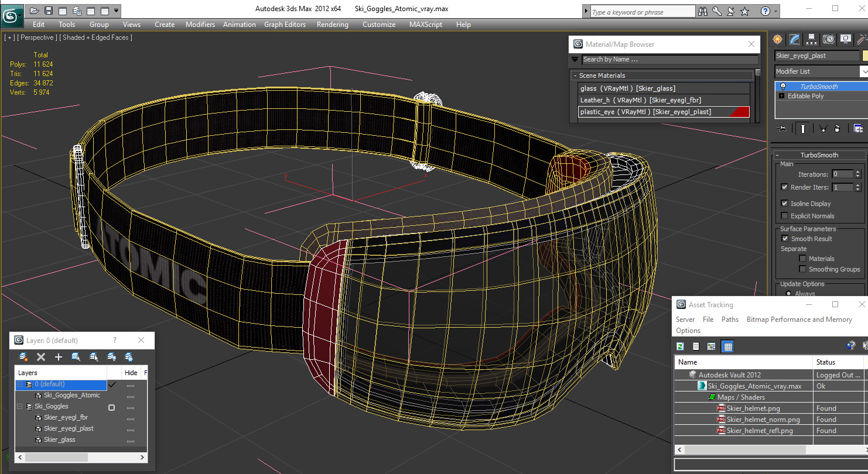Enable Separate by Smoothing Groups checkbox
The width and height of the screenshot is (868, 474).
pyautogui.click(x=802, y=269)
